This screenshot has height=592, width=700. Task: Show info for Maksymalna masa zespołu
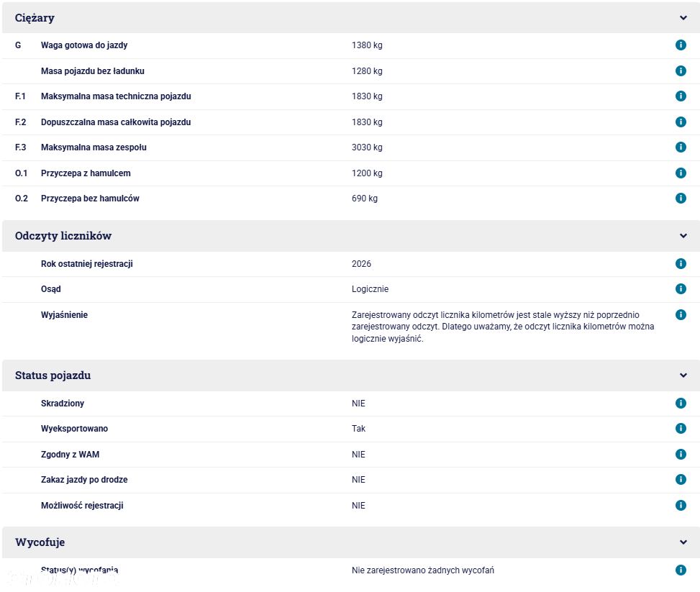pos(681,147)
